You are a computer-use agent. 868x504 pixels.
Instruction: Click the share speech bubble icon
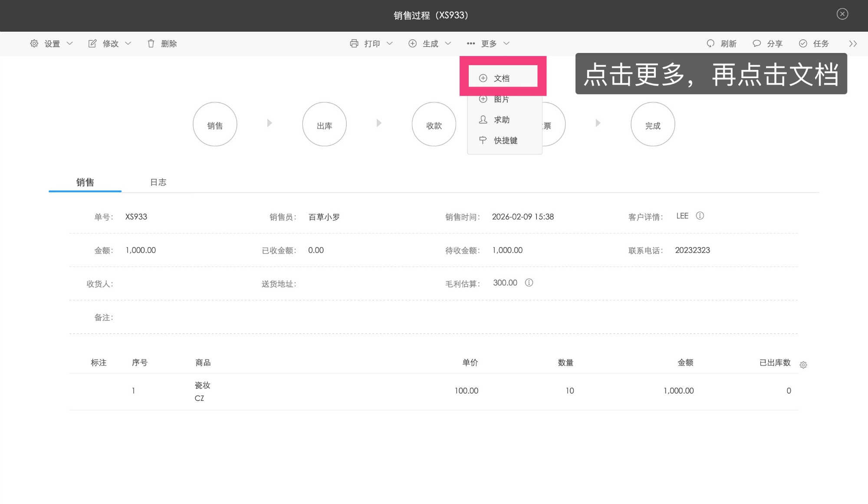[x=757, y=43]
